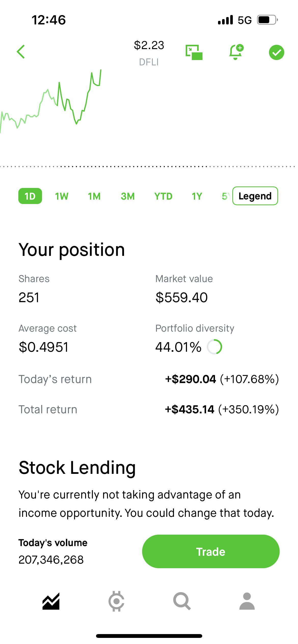Show the 3M chart range
The image size is (298, 644).
(x=128, y=196)
